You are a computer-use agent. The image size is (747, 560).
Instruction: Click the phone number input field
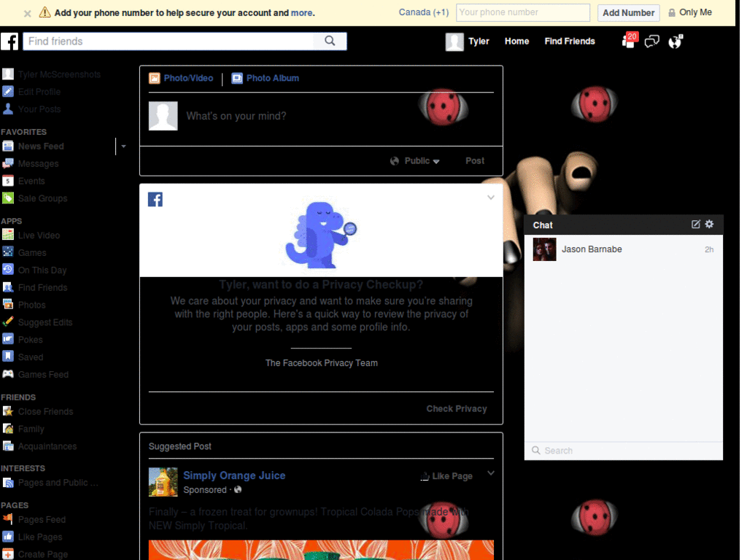coord(522,12)
